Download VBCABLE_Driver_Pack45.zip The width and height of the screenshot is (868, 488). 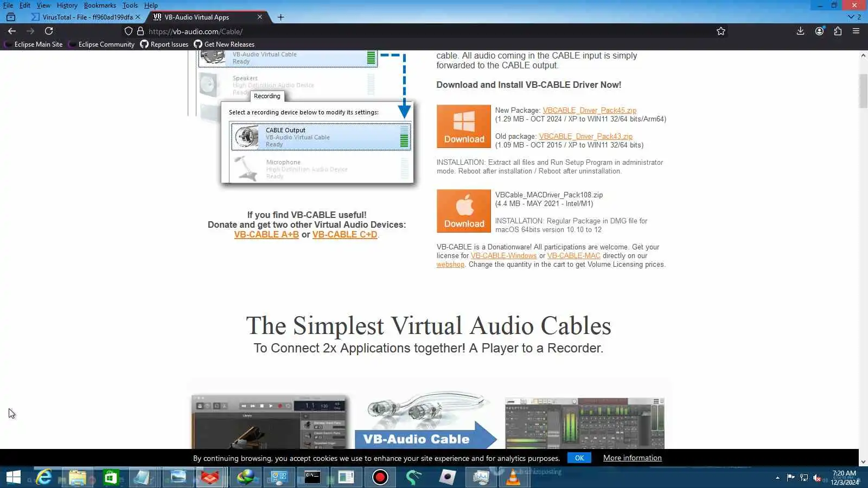tap(590, 110)
